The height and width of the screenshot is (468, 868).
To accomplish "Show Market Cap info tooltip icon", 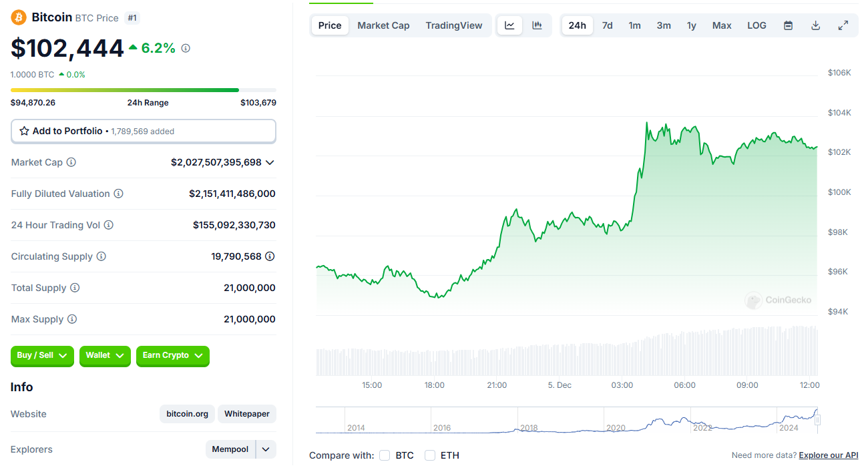I will pyautogui.click(x=71, y=162).
